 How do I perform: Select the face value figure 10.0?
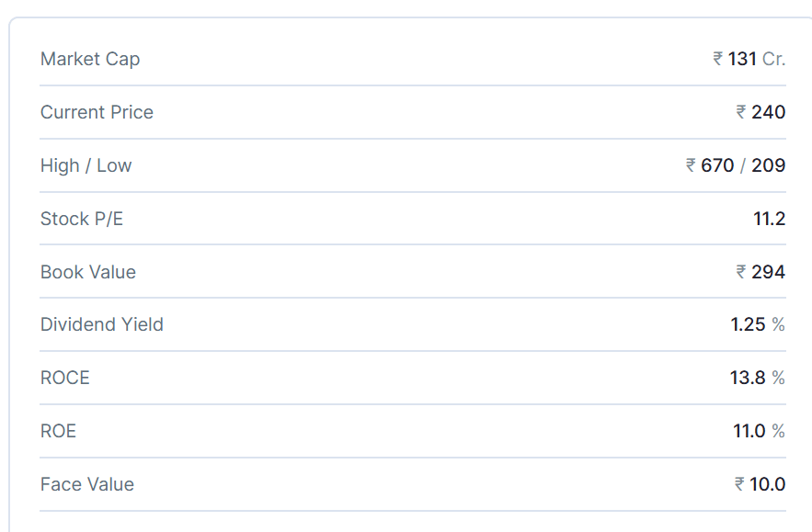(x=767, y=484)
